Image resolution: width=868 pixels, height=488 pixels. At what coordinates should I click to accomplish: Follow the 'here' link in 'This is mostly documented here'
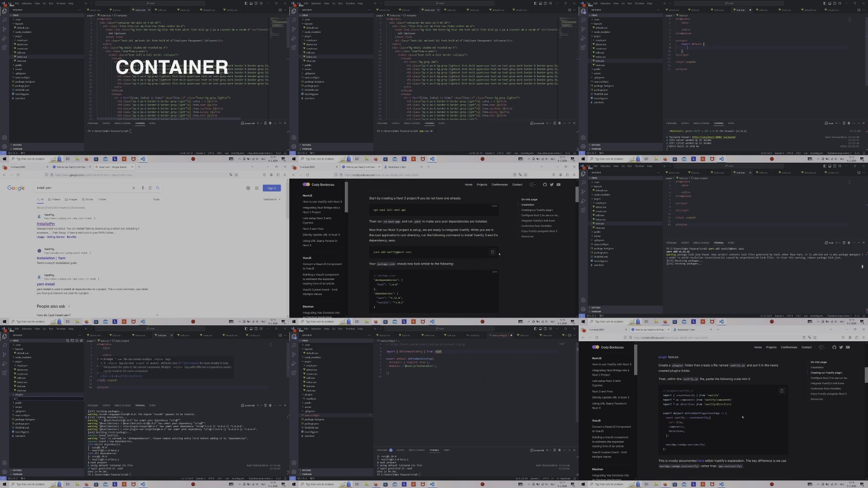click(x=701, y=461)
